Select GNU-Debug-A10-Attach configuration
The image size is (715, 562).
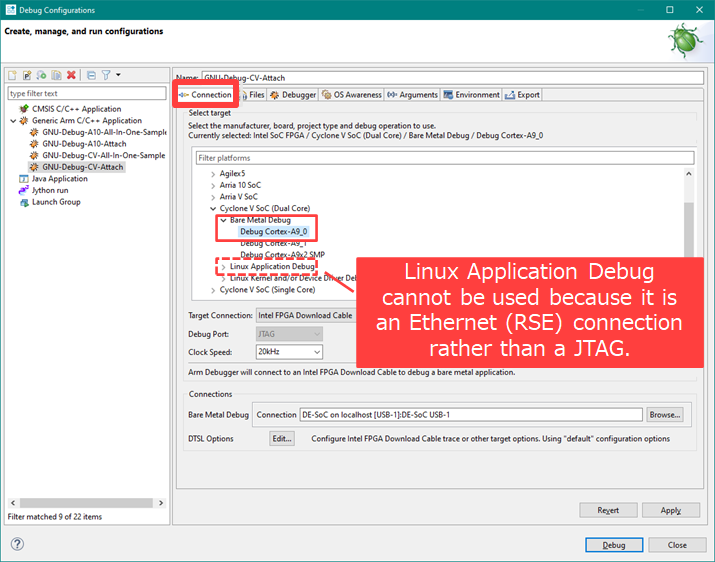point(83,144)
